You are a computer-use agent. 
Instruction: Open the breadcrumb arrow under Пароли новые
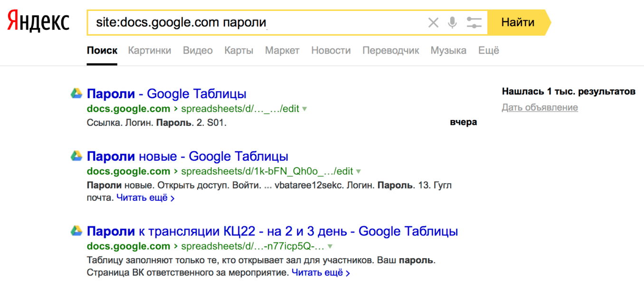pyautogui.click(x=359, y=172)
